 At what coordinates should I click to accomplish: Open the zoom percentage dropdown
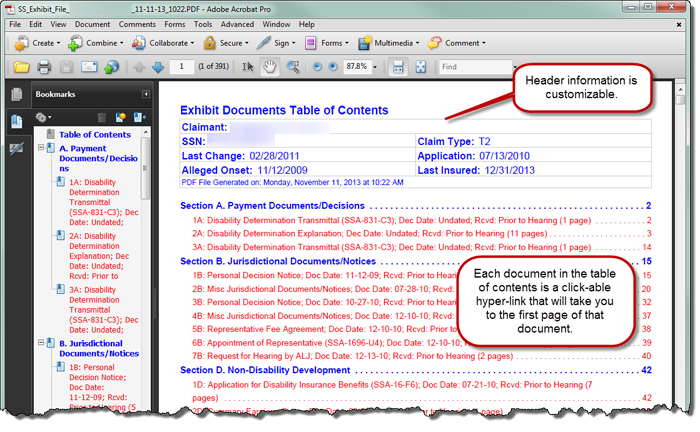pos(375,67)
